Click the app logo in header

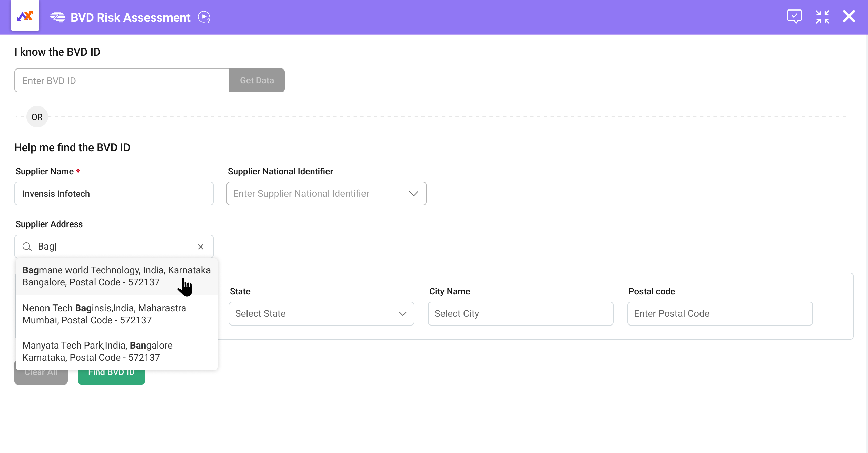[25, 16]
